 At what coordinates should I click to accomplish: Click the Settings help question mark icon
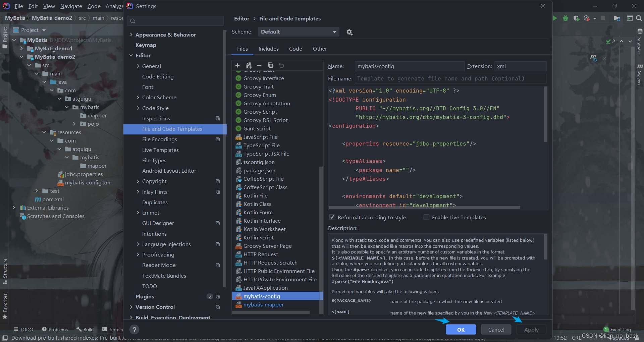(134, 330)
